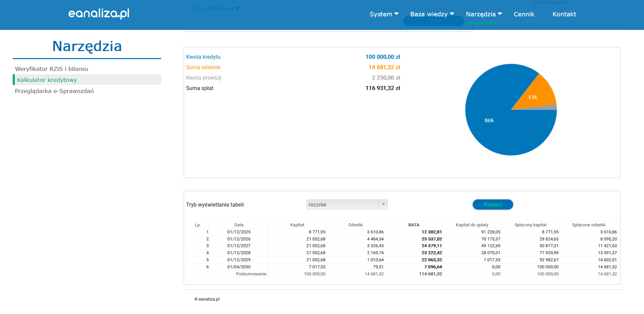Viewport: 644px width, 314px height.
Task: Click the Spłacony kapitał column header
Action: [x=531, y=225]
